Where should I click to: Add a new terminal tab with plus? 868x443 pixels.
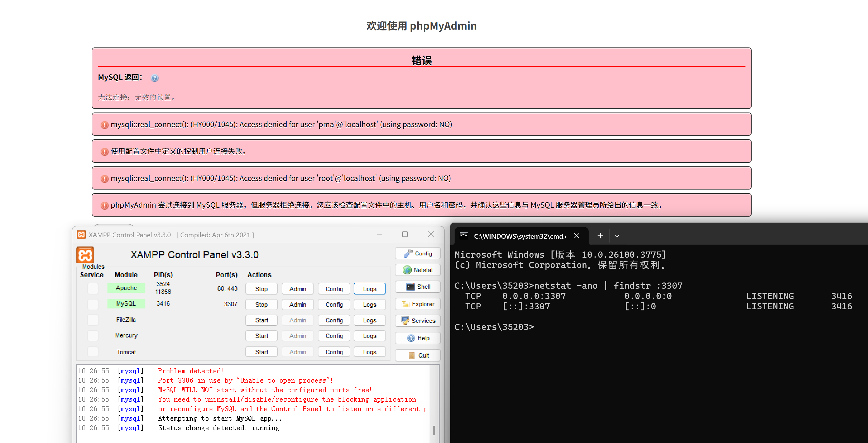tap(600, 236)
